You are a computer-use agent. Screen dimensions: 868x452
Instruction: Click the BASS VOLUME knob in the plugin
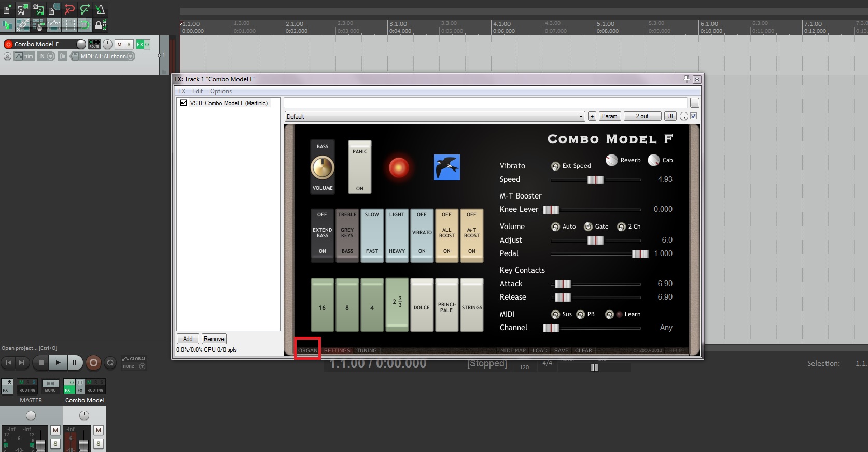pyautogui.click(x=322, y=167)
